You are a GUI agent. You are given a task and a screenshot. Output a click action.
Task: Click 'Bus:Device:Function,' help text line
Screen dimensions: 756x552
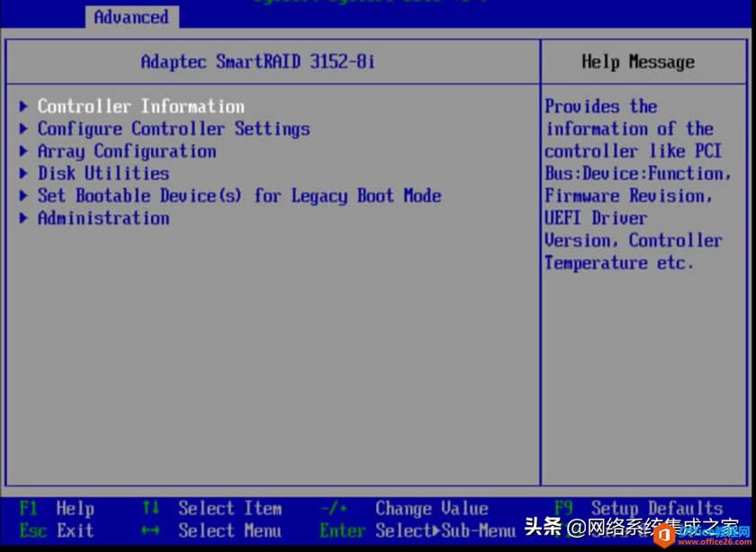pyautogui.click(x=638, y=173)
